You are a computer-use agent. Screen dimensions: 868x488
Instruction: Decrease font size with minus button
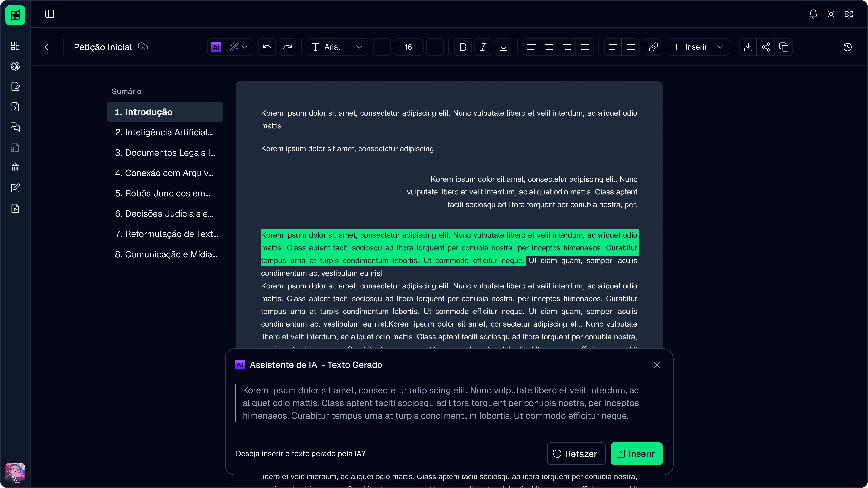click(382, 47)
